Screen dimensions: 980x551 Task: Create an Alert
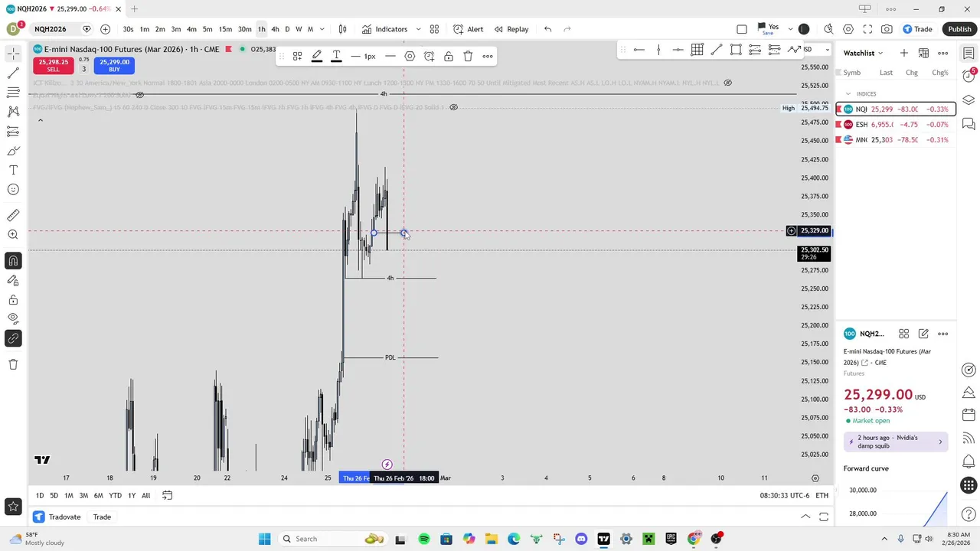468,29
